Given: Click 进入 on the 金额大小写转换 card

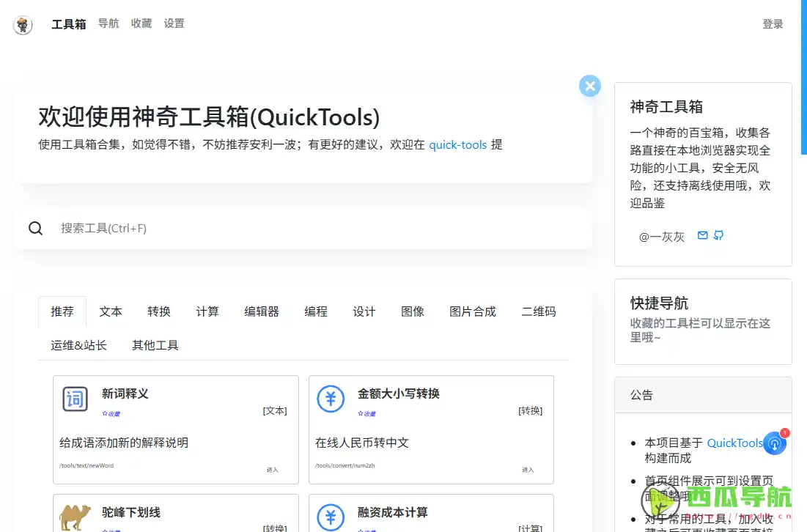Looking at the screenshot, I should click(528, 470).
